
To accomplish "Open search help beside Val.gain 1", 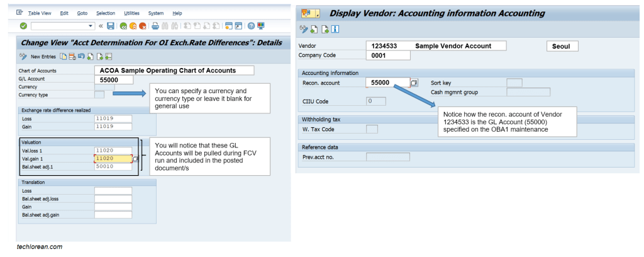I will (x=136, y=159).
